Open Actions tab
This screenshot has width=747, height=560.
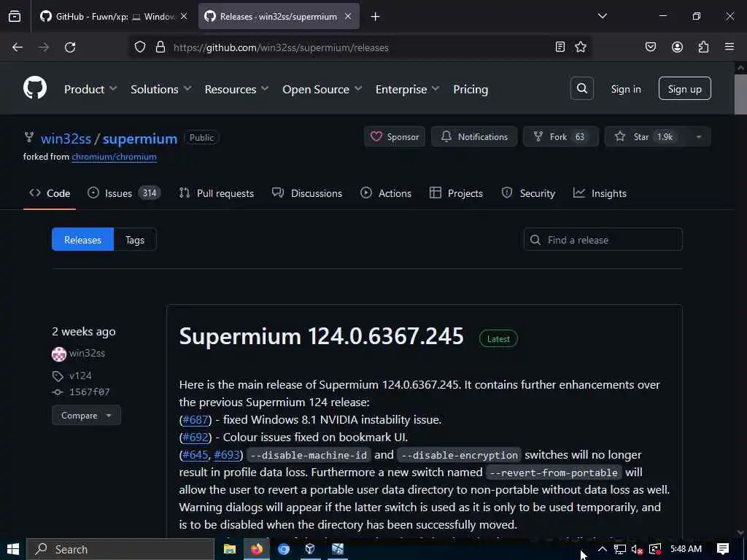pos(386,193)
